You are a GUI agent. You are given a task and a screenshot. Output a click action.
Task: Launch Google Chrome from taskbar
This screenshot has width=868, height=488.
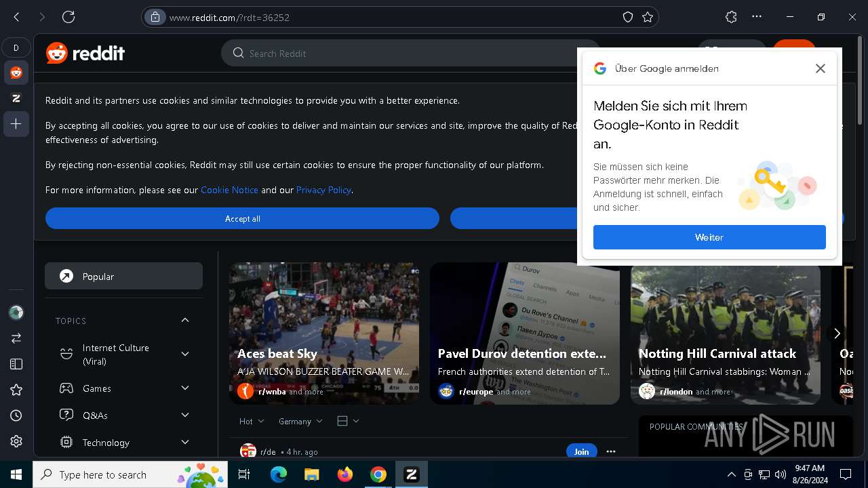point(378,474)
